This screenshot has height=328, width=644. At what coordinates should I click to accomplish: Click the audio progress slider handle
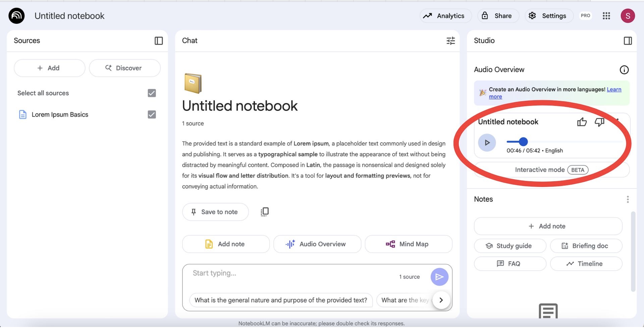[x=523, y=142]
